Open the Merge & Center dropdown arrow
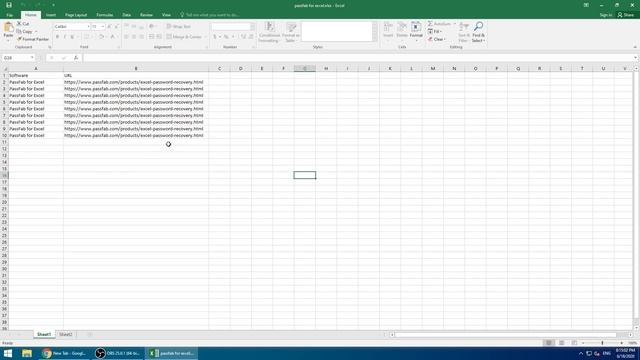 pyautogui.click(x=205, y=37)
